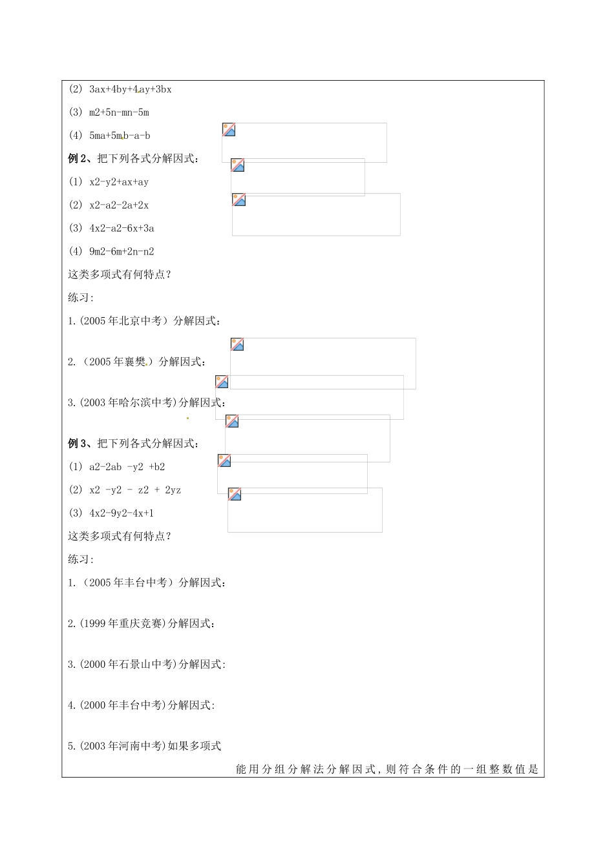Screen dimensions: 614x868
Task: Click the expression 3ax+4by+4ay+3bx
Action: click(130, 89)
